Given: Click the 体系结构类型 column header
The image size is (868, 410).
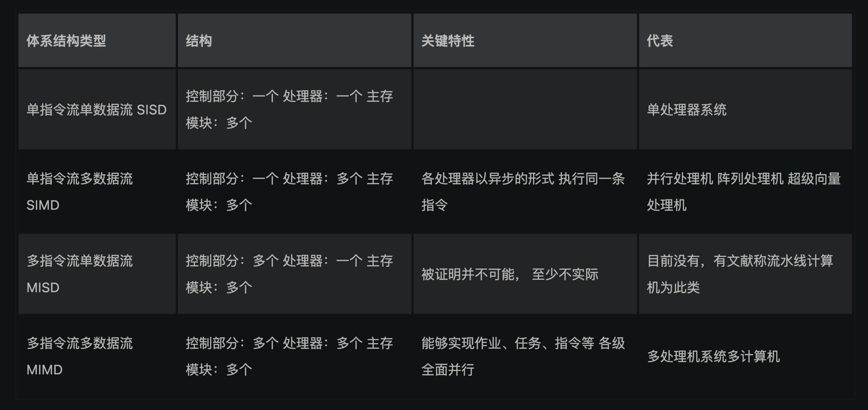Looking at the screenshot, I should (66, 41).
